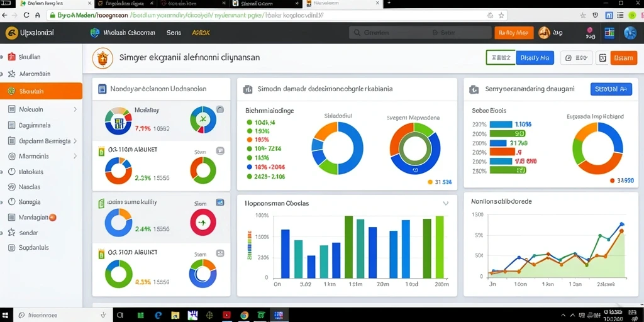This screenshot has width=644, height=322.
Task: Click the star icon next to Sender in the sidebar
Action: click(x=11, y=233)
